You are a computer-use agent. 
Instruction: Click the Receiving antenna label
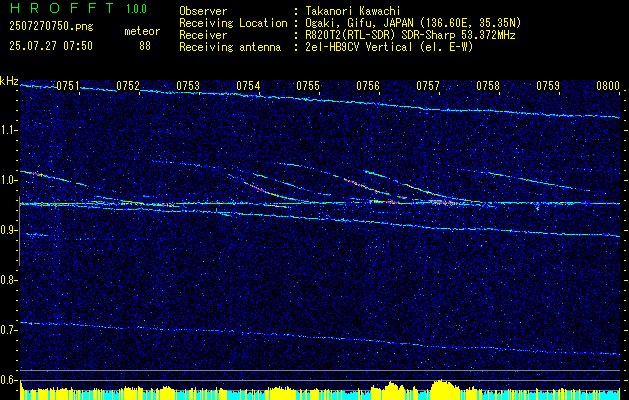click(x=230, y=47)
